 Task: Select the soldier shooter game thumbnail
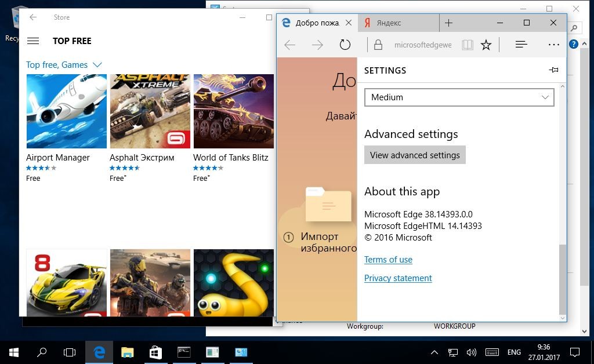tap(150, 283)
